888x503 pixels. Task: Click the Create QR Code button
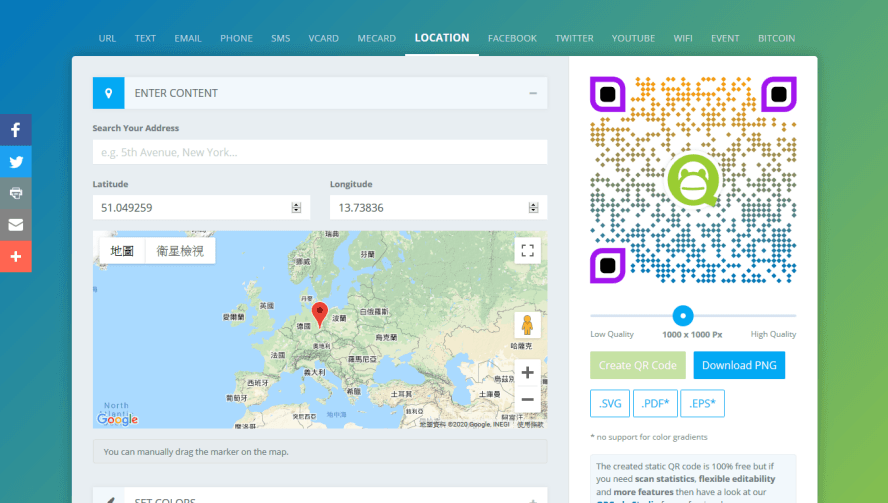click(638, 365)
